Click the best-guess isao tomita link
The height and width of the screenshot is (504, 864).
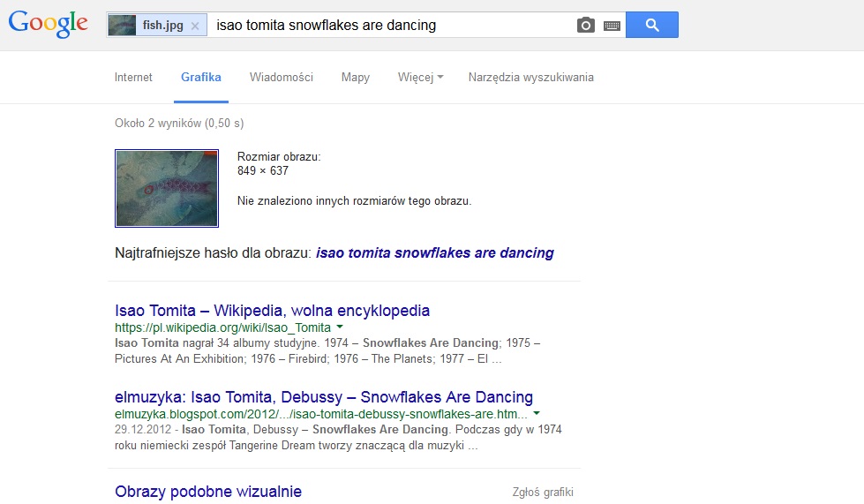pos(435,253)
